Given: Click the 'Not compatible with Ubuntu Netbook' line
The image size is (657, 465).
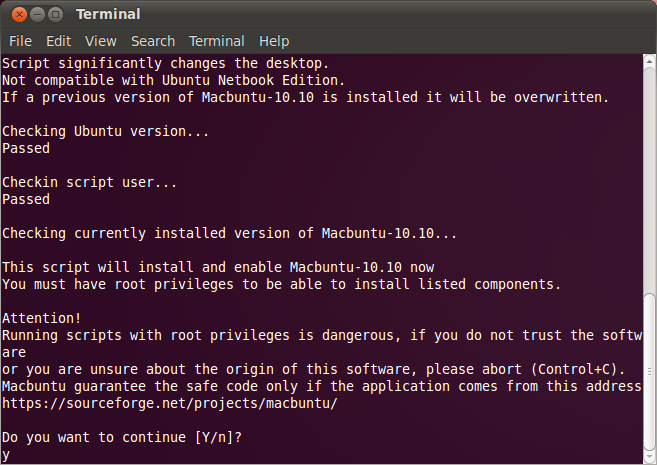Looking at the screenshot, I should [x=173, y=80].
